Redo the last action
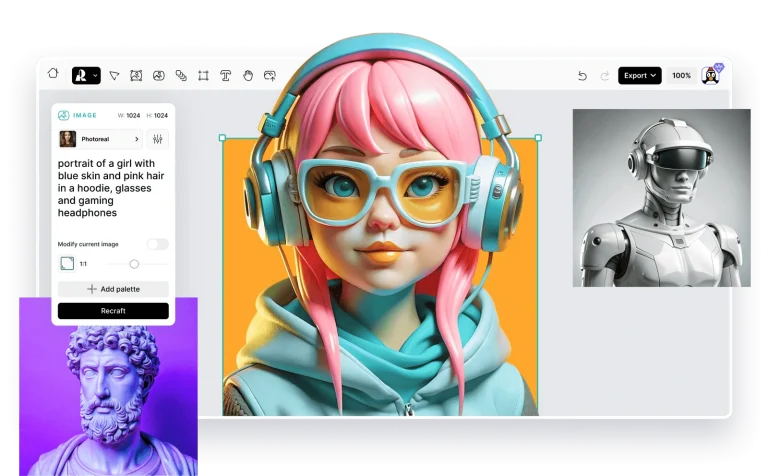 [605, 76]
